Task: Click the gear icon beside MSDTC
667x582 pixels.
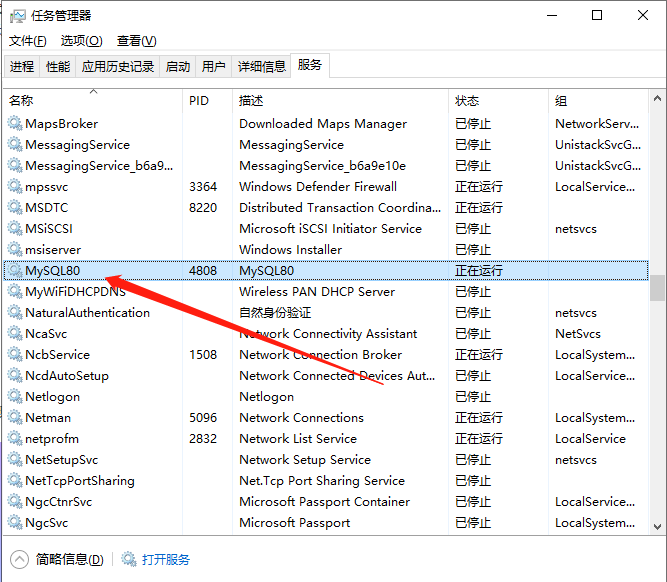Action: (15, 207)
